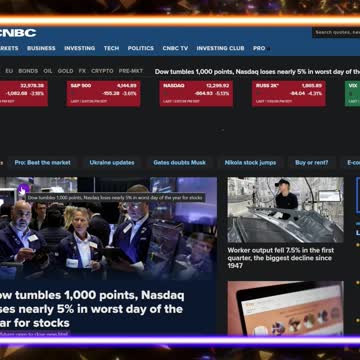Select the 'Gates doubts Musk' topic pill
The image size is (360, 360).
click(180, 163)
